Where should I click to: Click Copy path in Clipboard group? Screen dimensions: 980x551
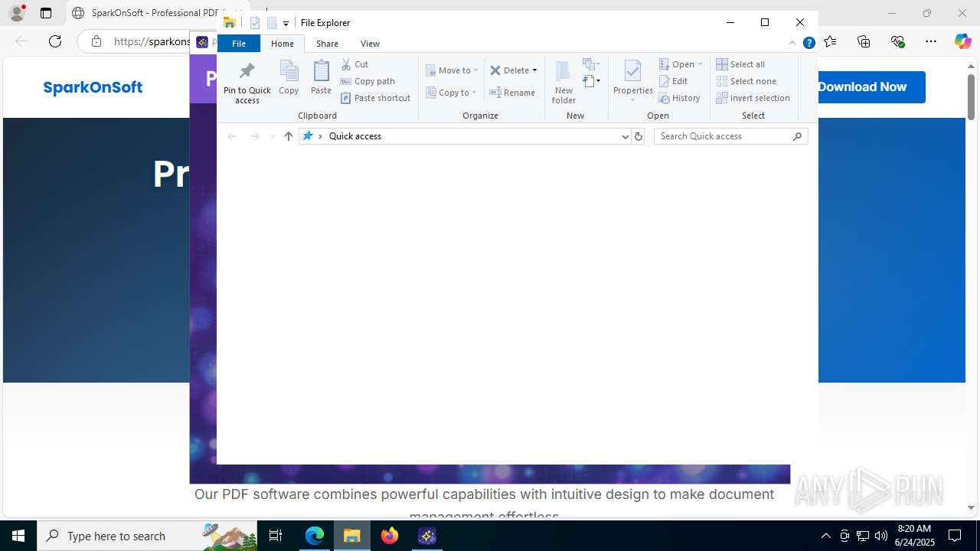[367, 81]
